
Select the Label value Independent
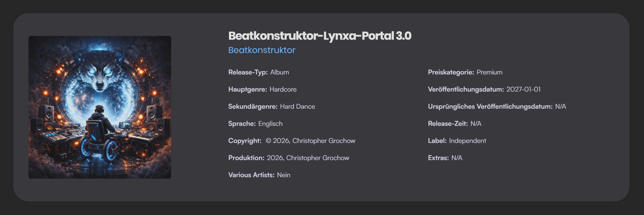467,141
